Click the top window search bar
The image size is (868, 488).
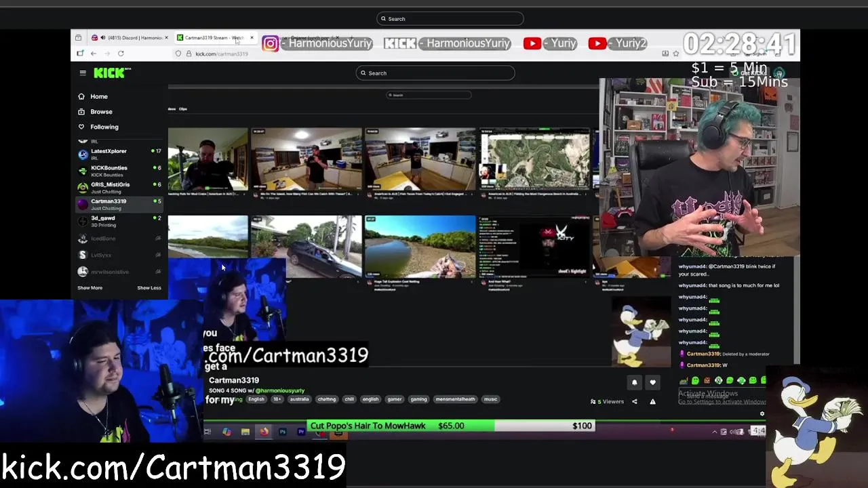[x=450, y=19]
